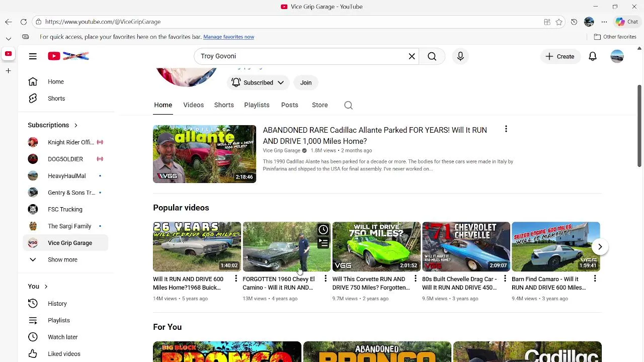Open options for 80s Chevelle Drag Car video
Viewport: 644px width, 362px height.
pos(505,279)
